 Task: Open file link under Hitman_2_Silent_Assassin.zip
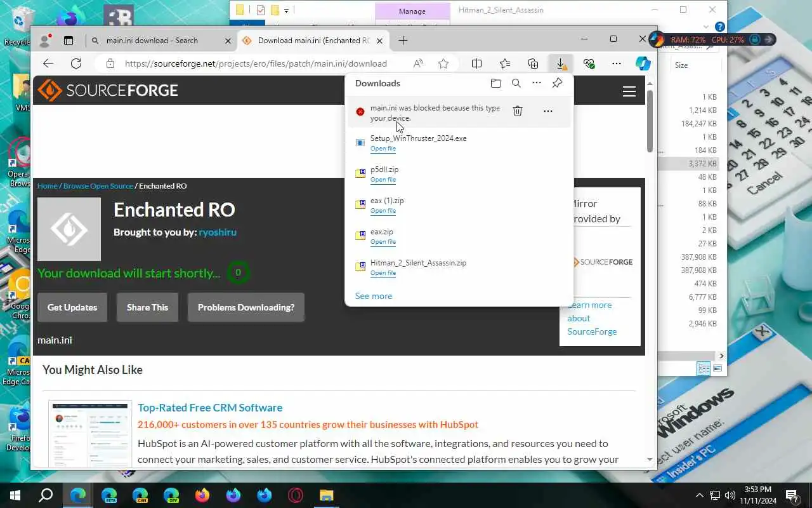(x=383, y=273)
